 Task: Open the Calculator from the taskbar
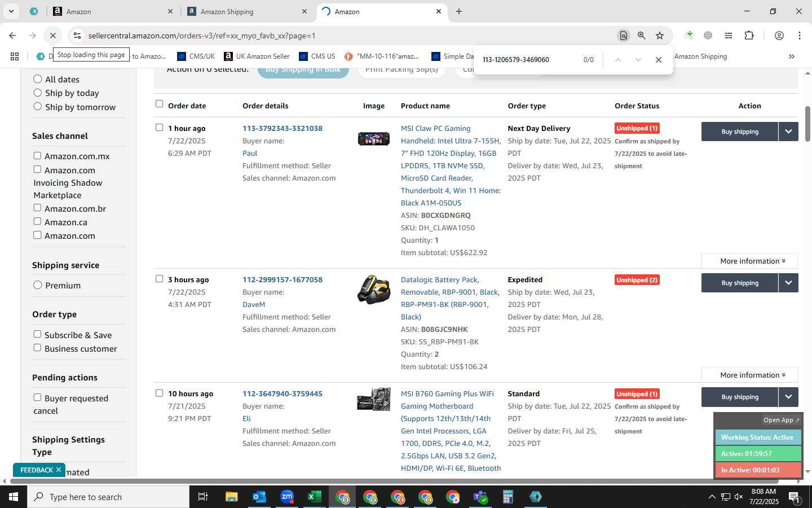coord(508,497)
